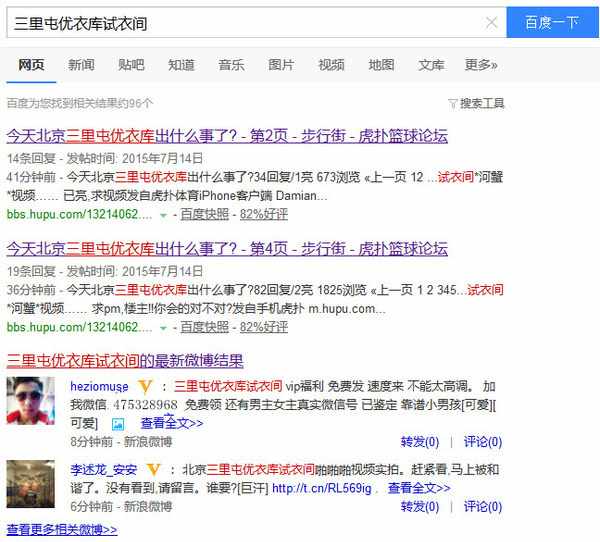Click 82%好评 under the 第2页 result
Screen dimensions: 600x542
click(x=264, y=214)
